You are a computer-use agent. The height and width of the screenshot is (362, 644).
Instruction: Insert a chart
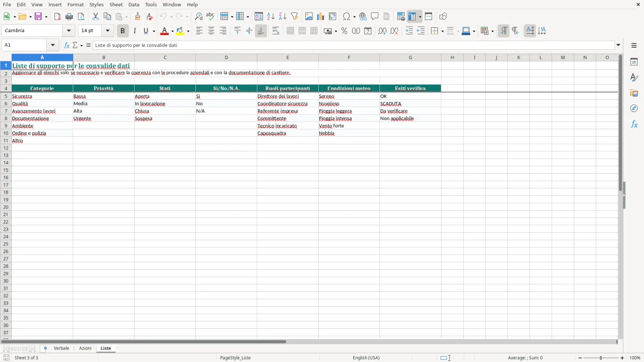point(321,17)
